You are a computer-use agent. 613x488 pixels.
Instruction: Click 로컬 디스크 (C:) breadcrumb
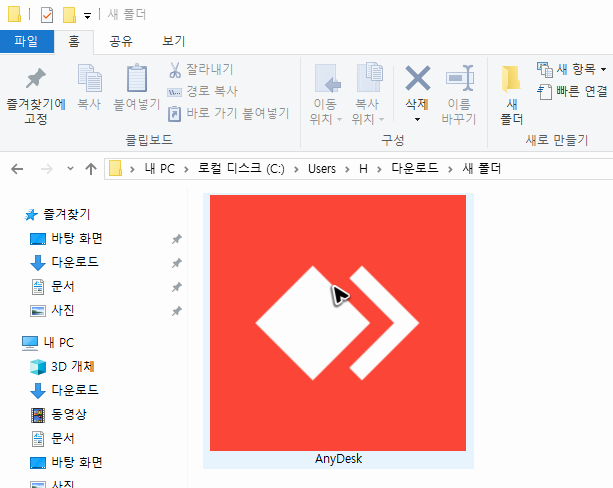pos(241,169)
